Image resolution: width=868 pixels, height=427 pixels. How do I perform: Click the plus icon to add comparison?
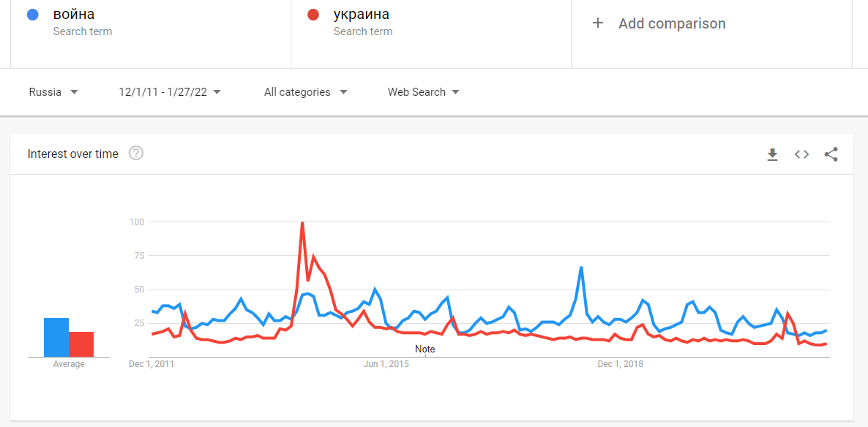598,23
